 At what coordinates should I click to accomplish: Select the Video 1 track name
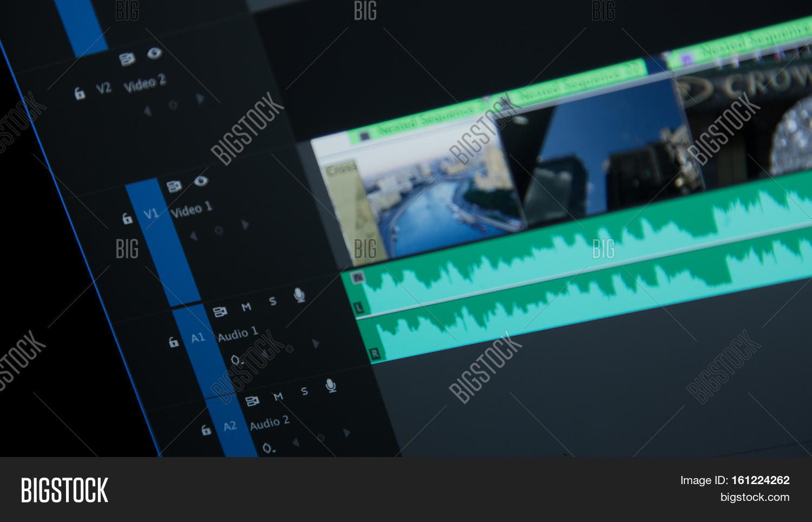coord(191,210)
